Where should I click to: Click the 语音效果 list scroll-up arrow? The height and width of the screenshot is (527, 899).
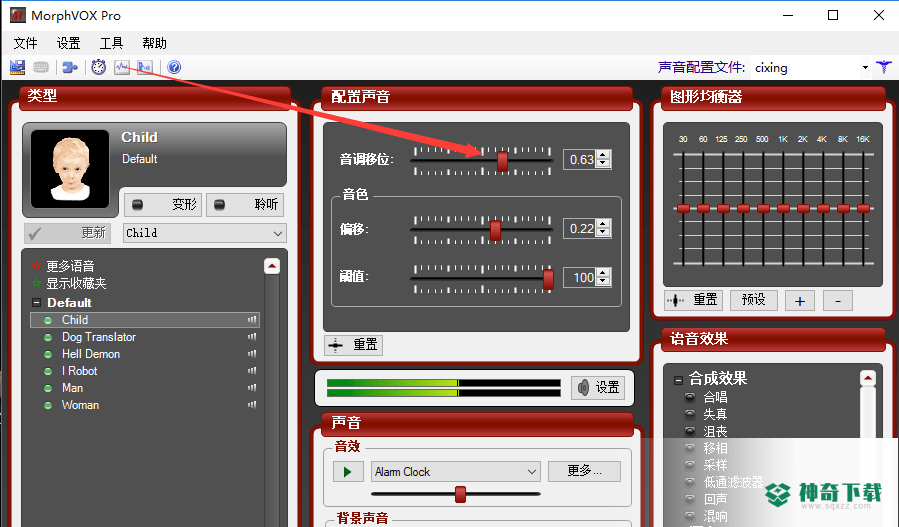tap(867, 378)
